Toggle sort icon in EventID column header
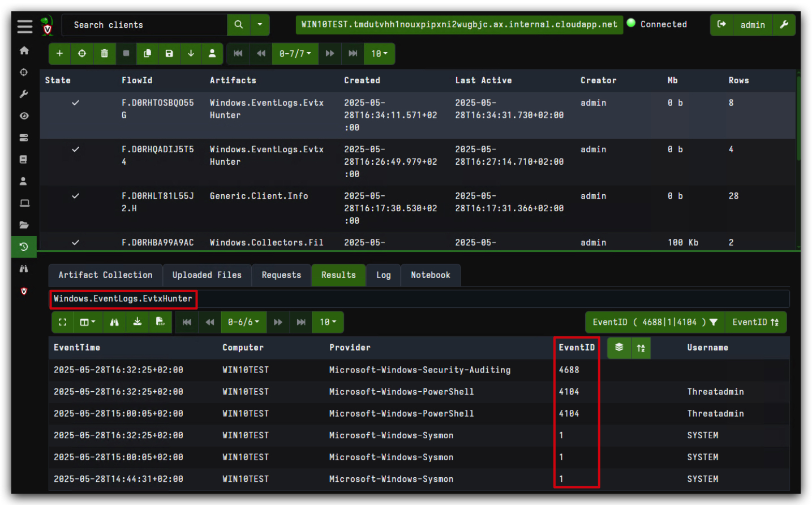 point(641,348)
